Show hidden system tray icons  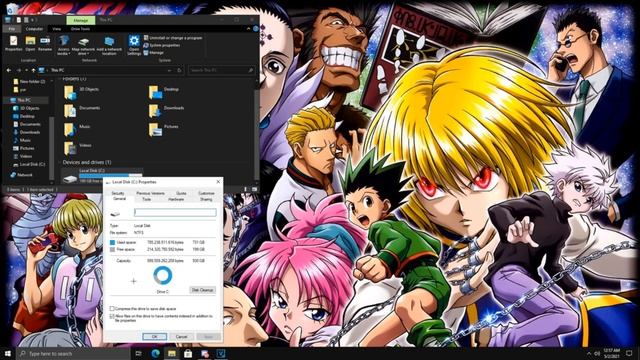click(x=589, y=353)
